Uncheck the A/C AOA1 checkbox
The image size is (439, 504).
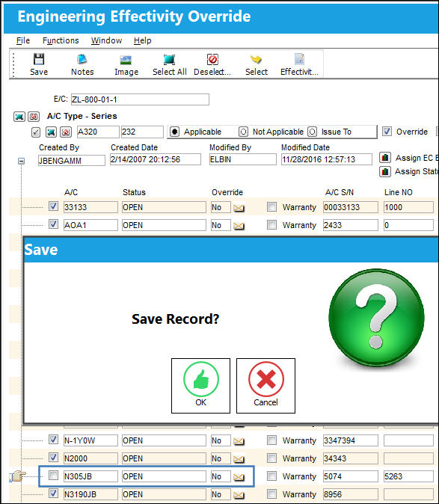coord(53,224)
